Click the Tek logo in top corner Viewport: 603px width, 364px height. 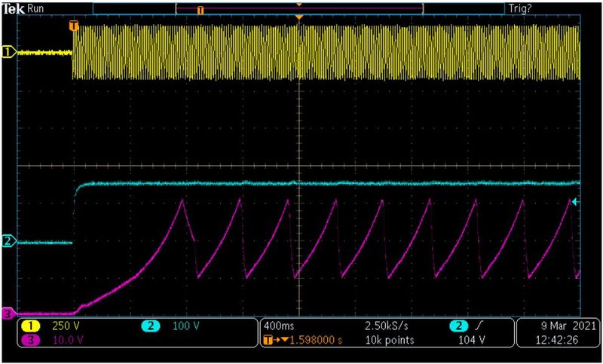(x=14, y=8)
